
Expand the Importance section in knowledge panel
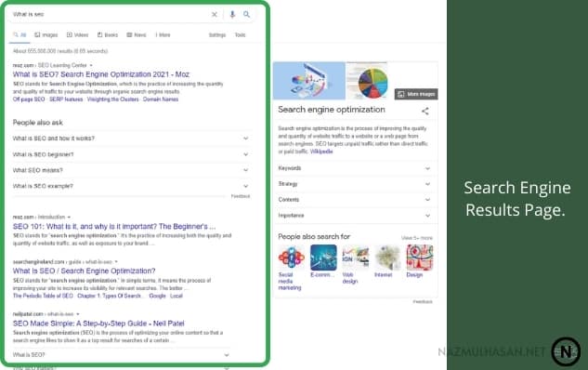point(354,216)
